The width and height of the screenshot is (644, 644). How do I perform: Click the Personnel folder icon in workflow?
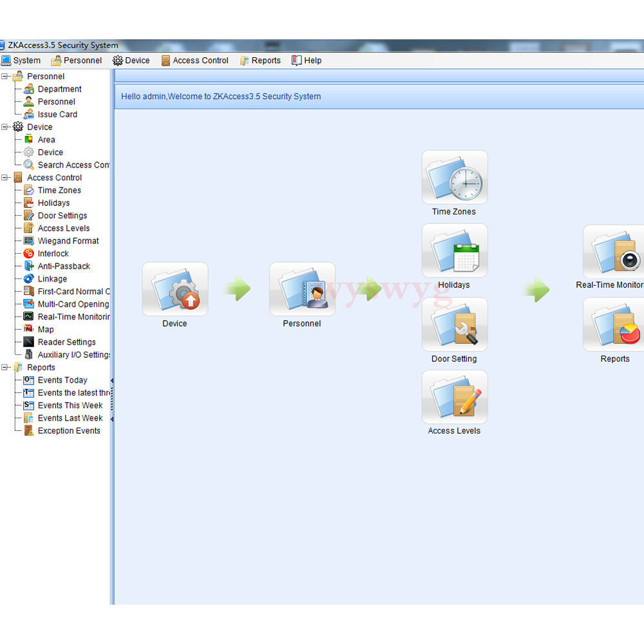coord(302,289)
